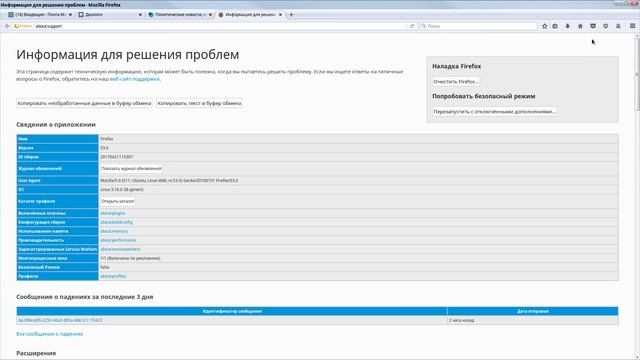
Task: Click the Наладка Firefox heading
Action: point(457,66)
